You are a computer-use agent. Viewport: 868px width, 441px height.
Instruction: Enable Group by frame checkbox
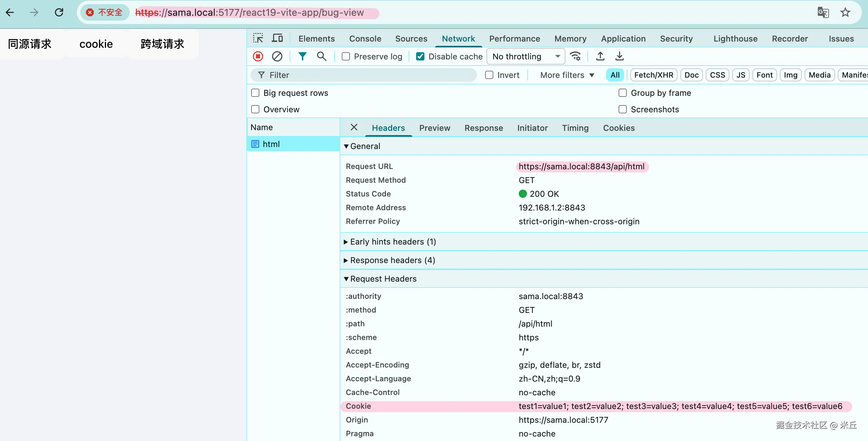622,93
